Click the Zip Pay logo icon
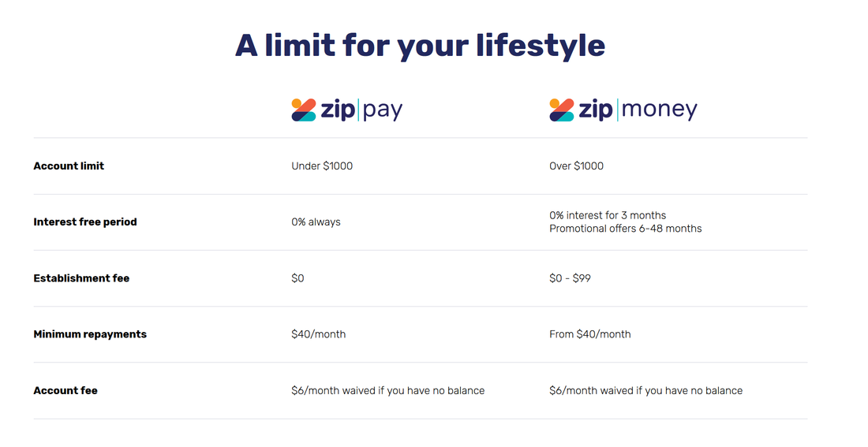 tap(304, 110)
